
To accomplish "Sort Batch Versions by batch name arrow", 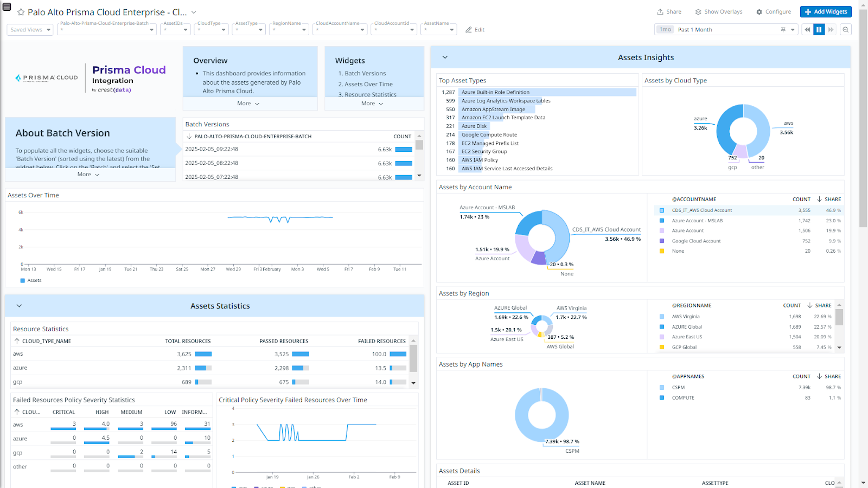I will [x=189, y=137].
